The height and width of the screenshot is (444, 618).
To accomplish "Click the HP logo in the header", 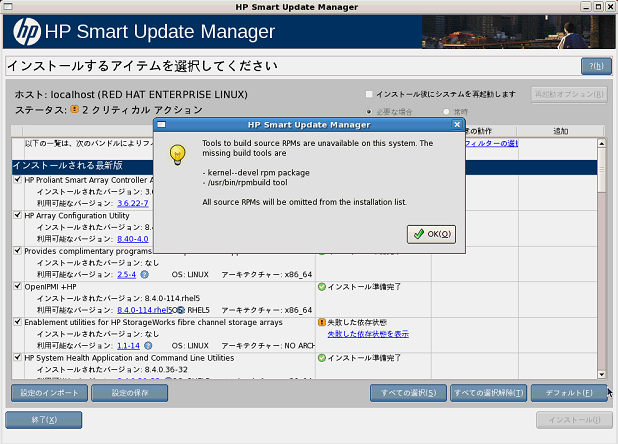I will click(27, 32).
